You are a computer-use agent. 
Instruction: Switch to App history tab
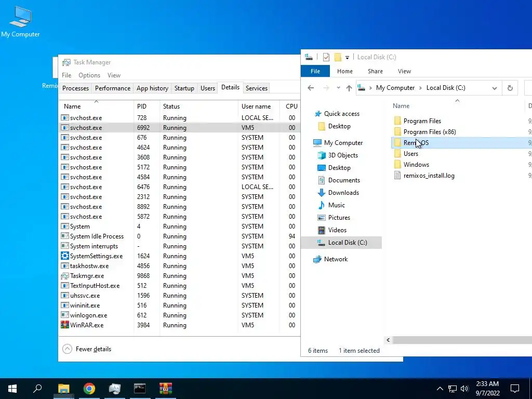click(152, 88)
